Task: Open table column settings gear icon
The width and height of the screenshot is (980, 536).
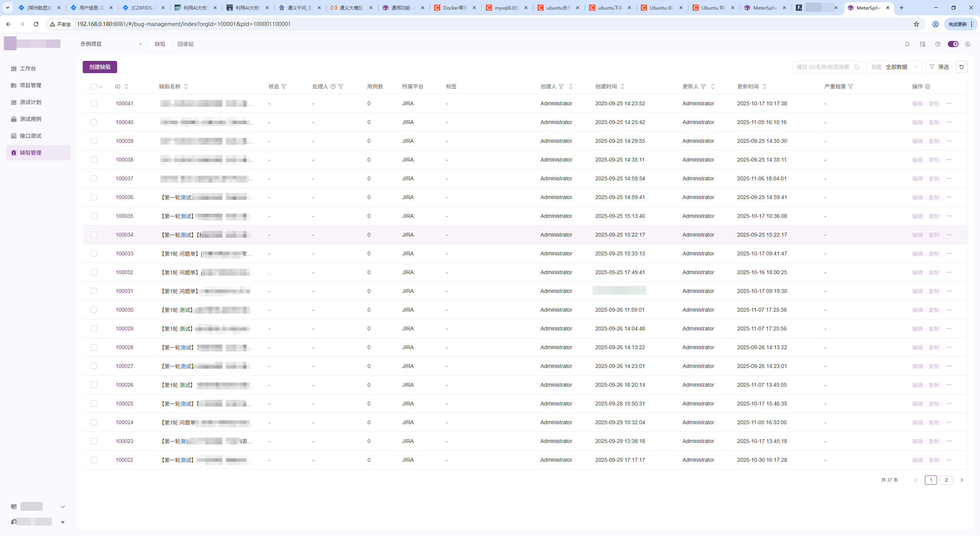Action: point(928,87)
